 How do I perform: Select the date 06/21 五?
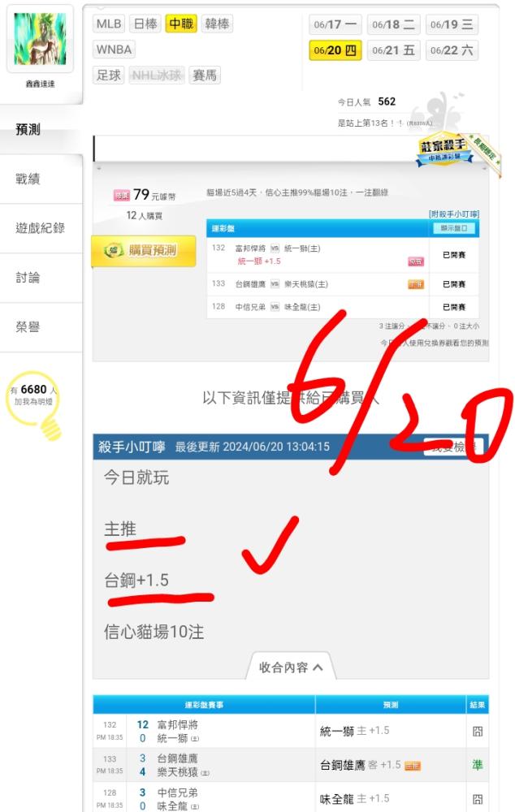click(393, 50)
